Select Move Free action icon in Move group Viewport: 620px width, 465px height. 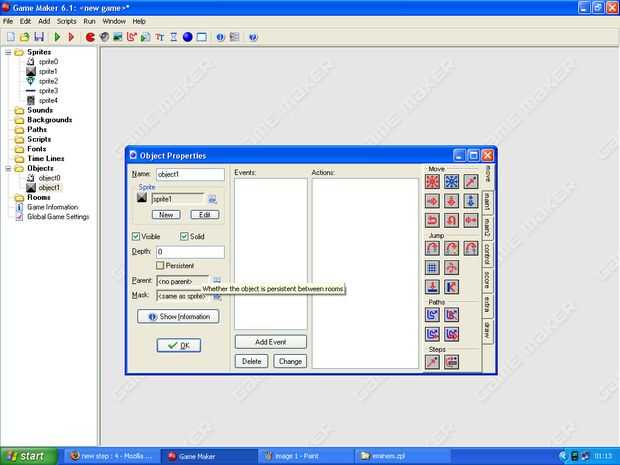[452, 181]
